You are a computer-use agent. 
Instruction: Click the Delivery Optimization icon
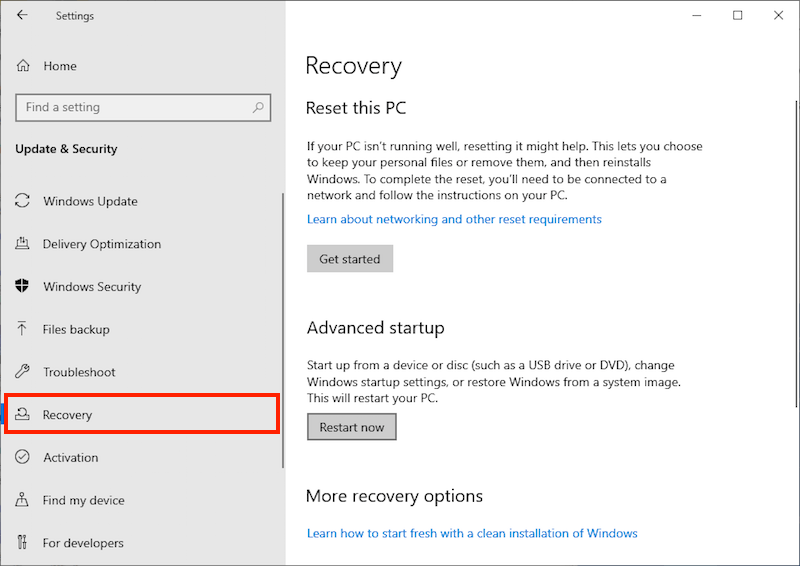[23, 244]
